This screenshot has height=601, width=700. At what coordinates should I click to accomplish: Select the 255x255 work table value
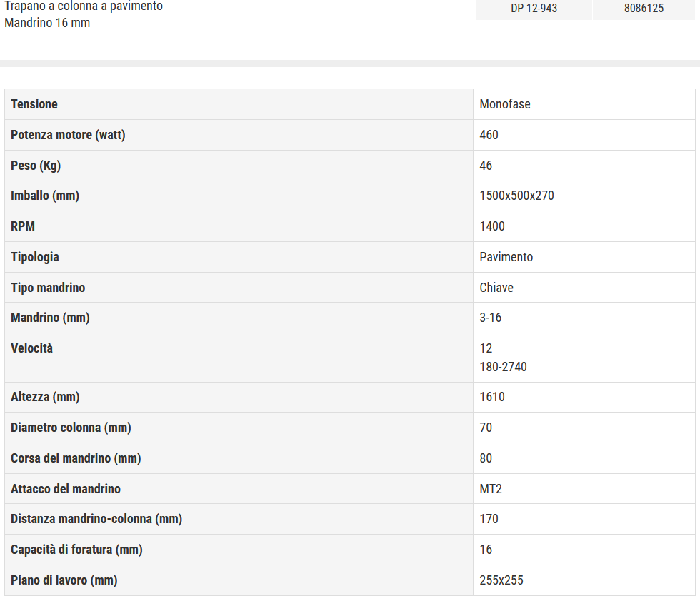coord(501,580)
